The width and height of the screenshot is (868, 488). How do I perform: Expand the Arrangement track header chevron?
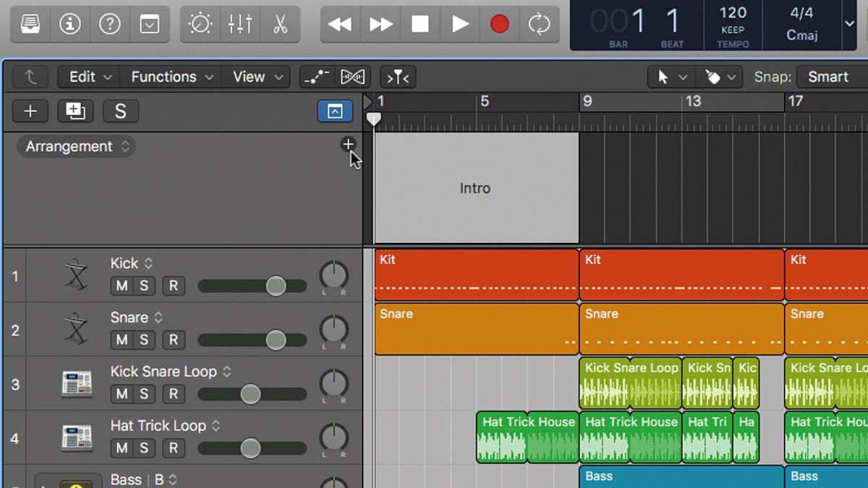point(125,146)
